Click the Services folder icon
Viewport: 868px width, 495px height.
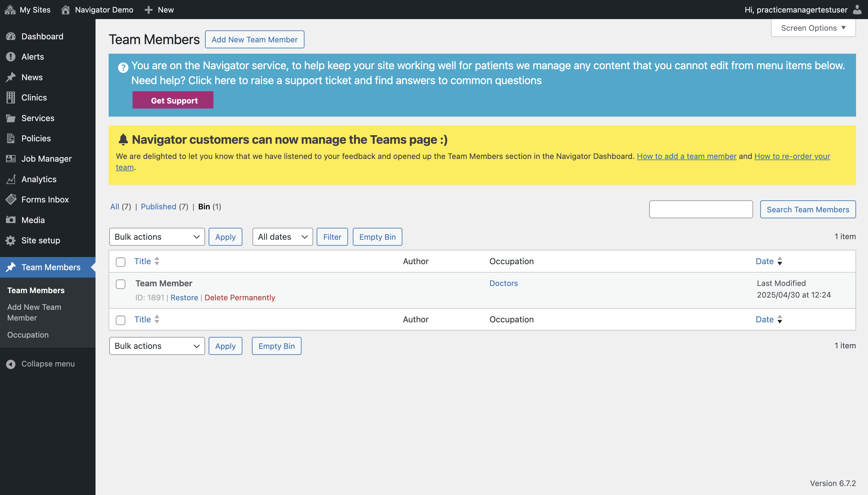10,118
